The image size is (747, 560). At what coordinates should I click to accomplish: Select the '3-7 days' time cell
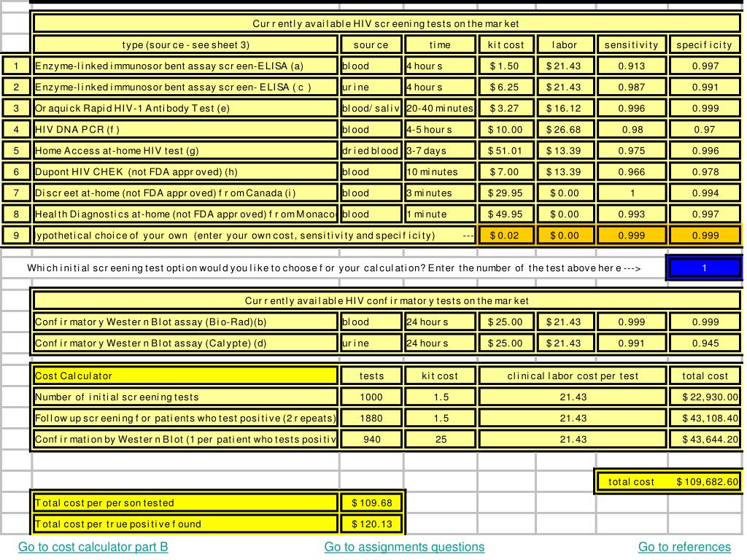point(440,150)
